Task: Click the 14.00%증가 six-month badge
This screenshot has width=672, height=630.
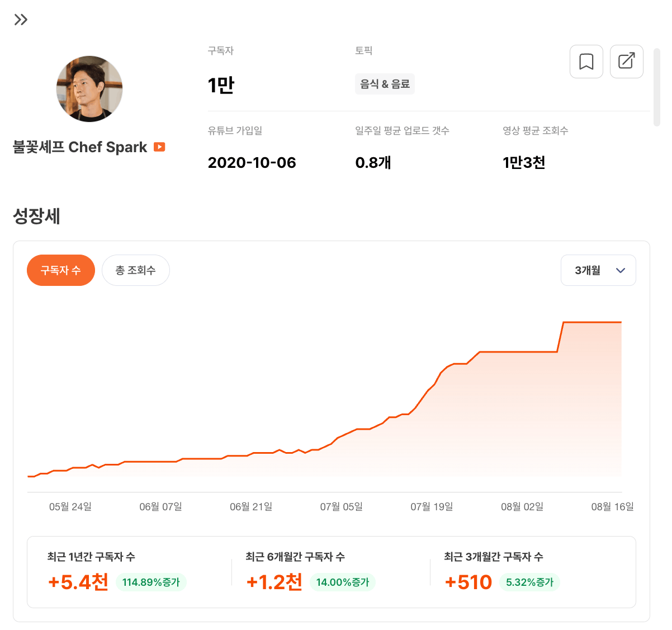Action: coord(343,582)
